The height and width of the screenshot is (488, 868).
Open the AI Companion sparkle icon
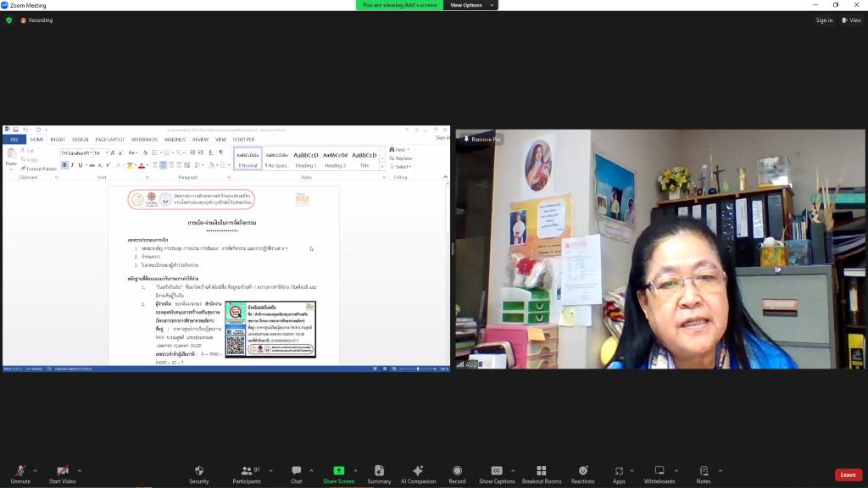coord(417,471)
